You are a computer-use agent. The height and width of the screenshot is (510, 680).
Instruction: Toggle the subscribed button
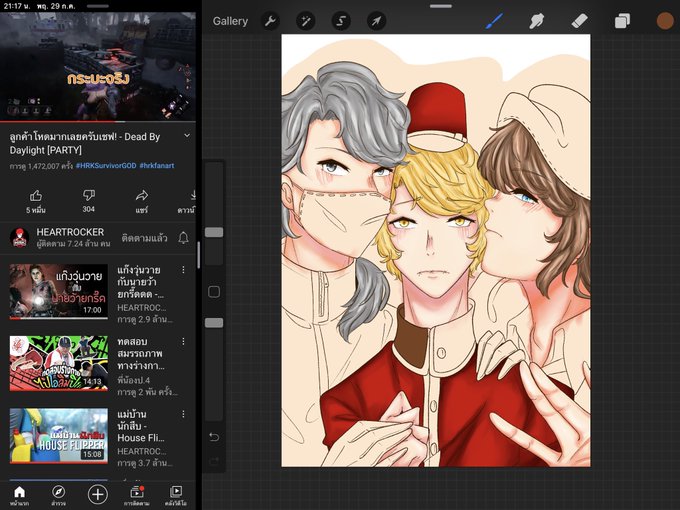(x=144, y=238)
